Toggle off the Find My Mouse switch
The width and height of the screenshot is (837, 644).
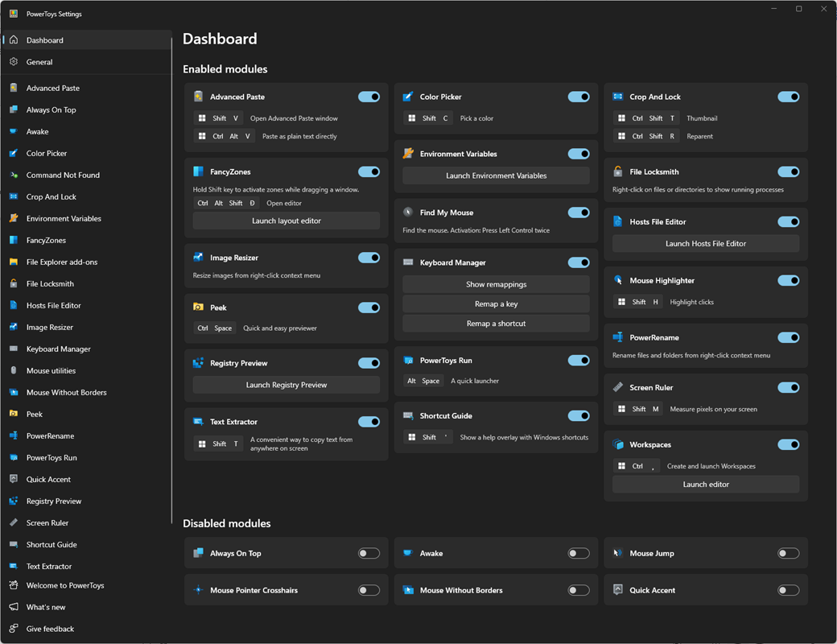click(579, 213)
